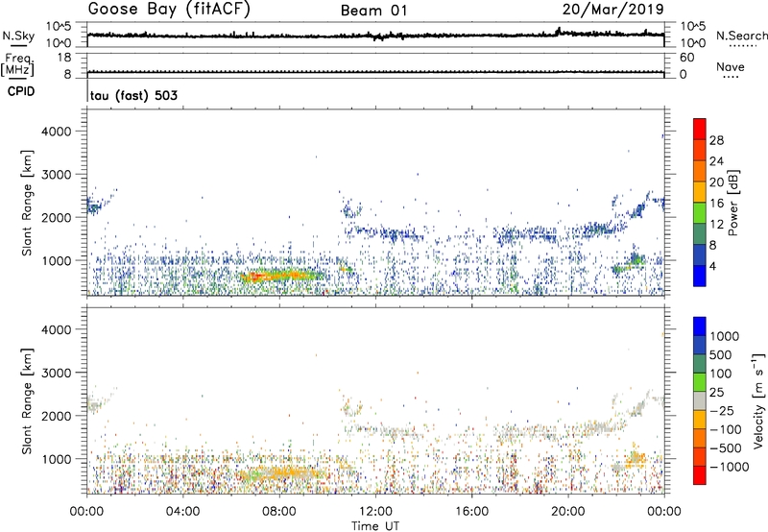768x532 pixels.
Task: Click the 'N.Search' legend label
Action: tap(742, 36)
